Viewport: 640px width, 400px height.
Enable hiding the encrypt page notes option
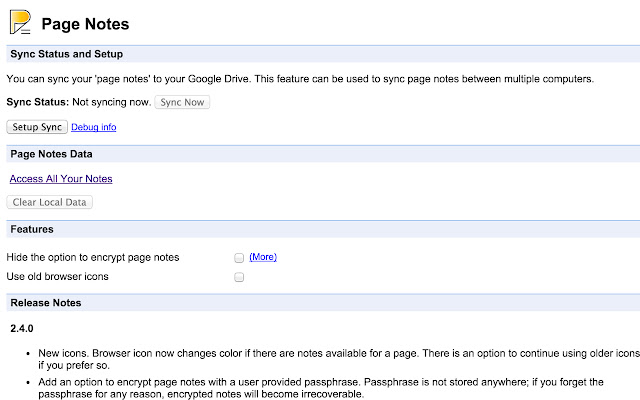239,257
